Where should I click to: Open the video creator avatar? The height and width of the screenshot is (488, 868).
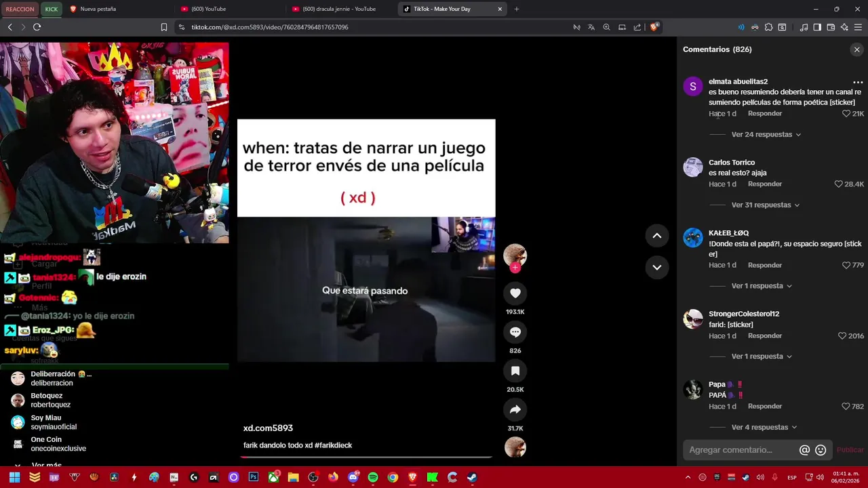tap(515, 255)
